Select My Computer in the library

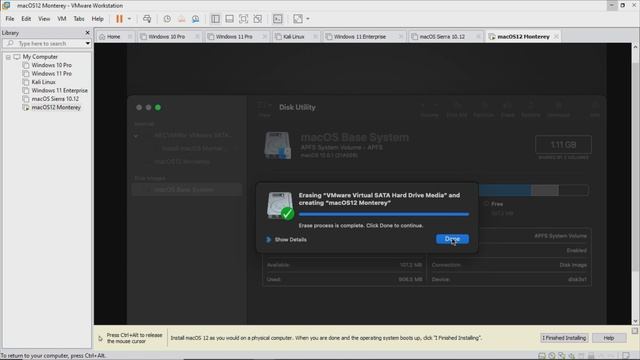pos(40,57)
